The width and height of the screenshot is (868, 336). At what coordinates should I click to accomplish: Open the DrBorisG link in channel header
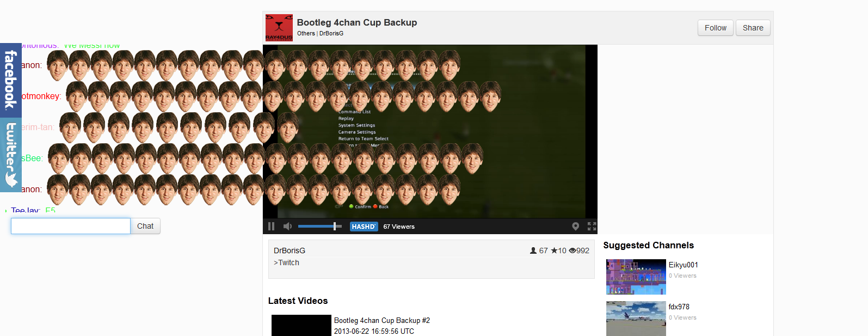331,33
